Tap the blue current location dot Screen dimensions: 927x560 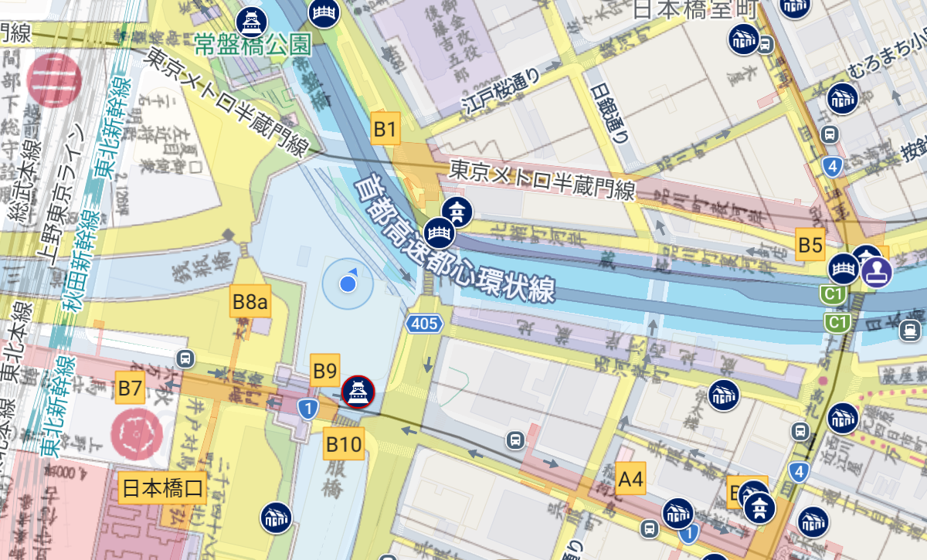point(348,286)
